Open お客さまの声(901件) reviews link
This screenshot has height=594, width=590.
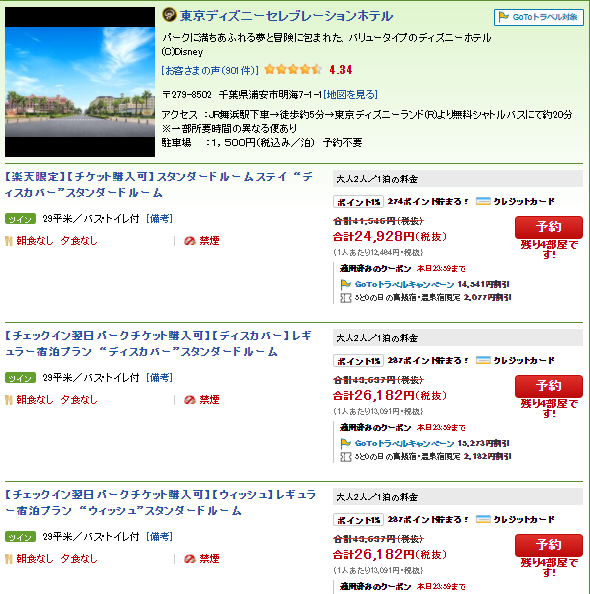pos(210,70)
